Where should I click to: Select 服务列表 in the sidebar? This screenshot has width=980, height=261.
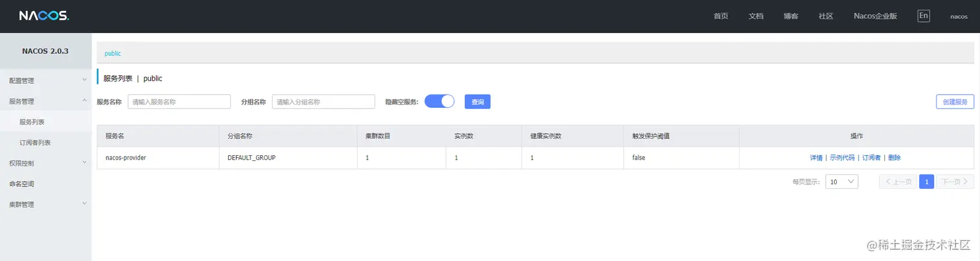(x=45, y=121)
